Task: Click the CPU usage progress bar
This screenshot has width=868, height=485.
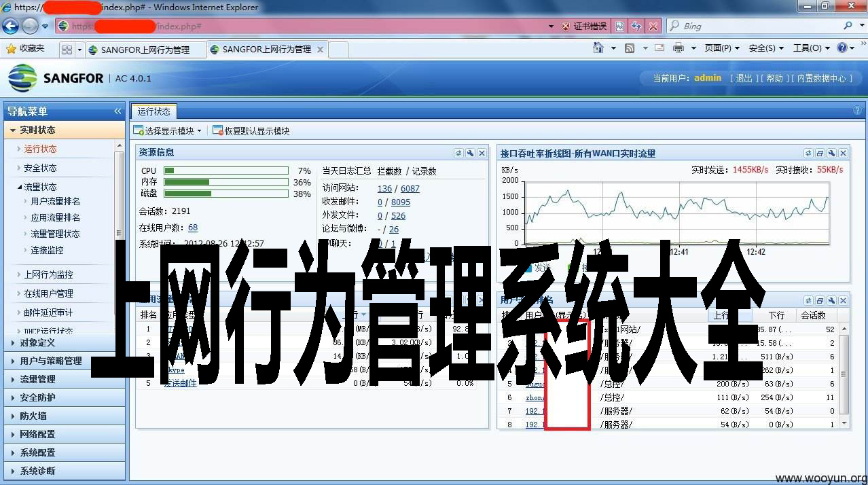Action: [226, 170]
